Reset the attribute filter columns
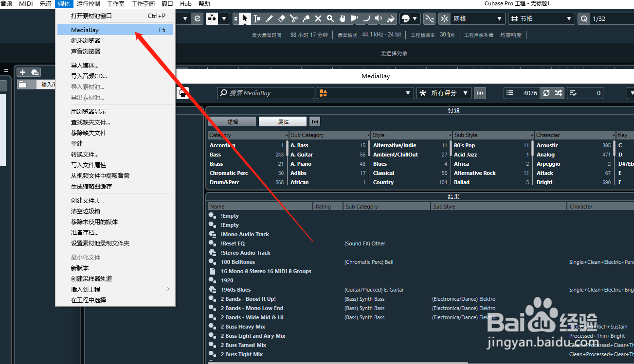Screen dimensions: 634x364 (x=315, y=122)
